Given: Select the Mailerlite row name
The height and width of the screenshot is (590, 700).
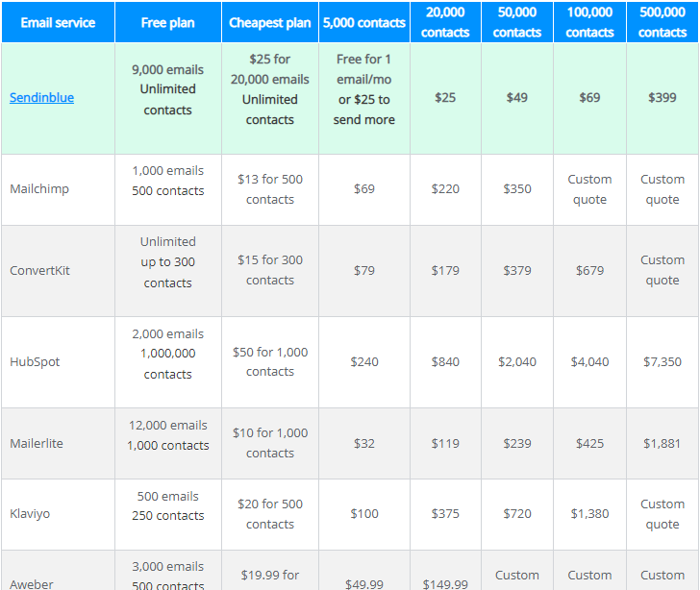Looking at the screenshot, I should point(37,443).
